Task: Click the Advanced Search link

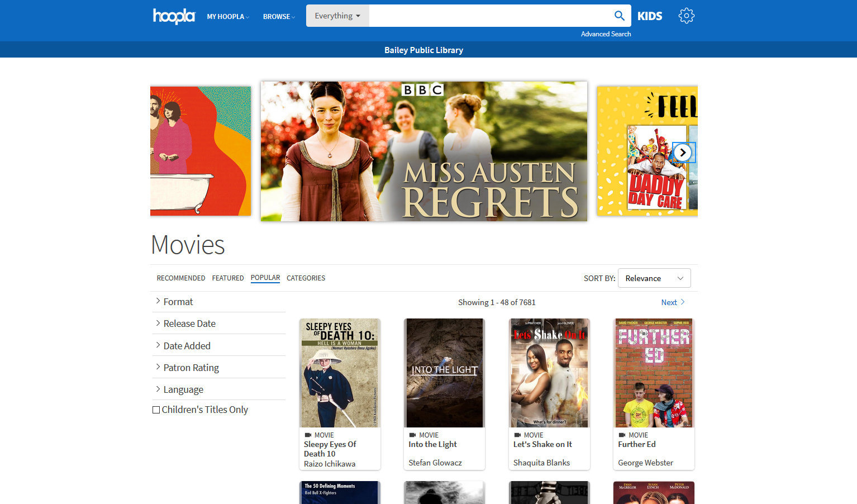Action: pos(606,34)
